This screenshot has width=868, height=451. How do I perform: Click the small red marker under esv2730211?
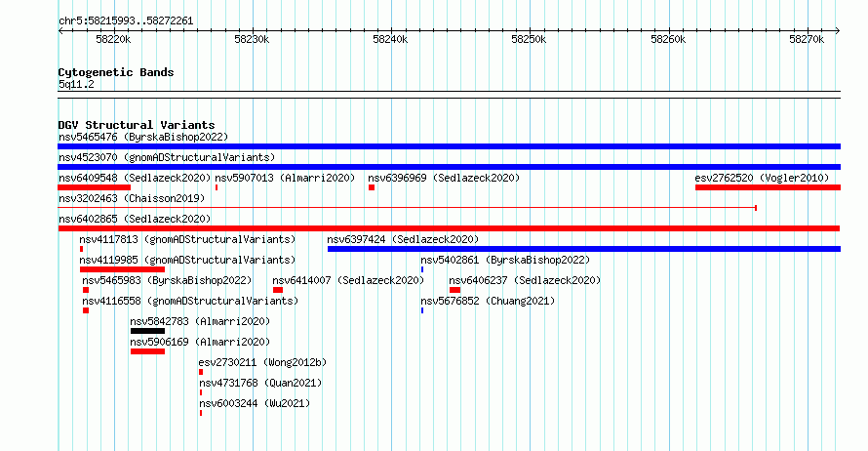(201, 372)
